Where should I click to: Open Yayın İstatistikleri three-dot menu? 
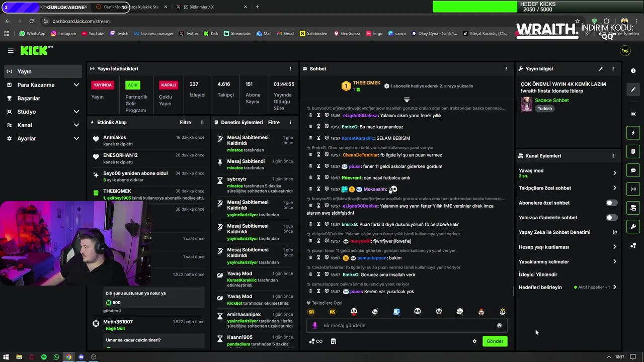290,69
